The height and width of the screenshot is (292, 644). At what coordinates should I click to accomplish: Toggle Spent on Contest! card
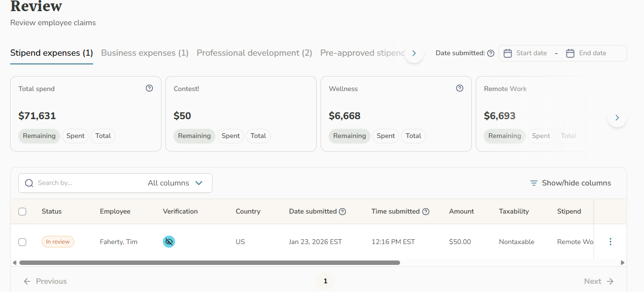coord(231,136)
